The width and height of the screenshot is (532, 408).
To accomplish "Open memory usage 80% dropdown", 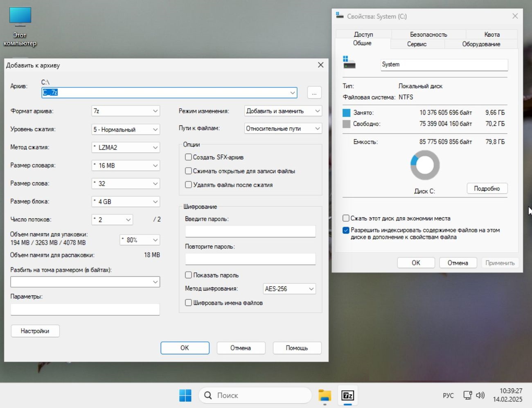I will pos(140,240).
